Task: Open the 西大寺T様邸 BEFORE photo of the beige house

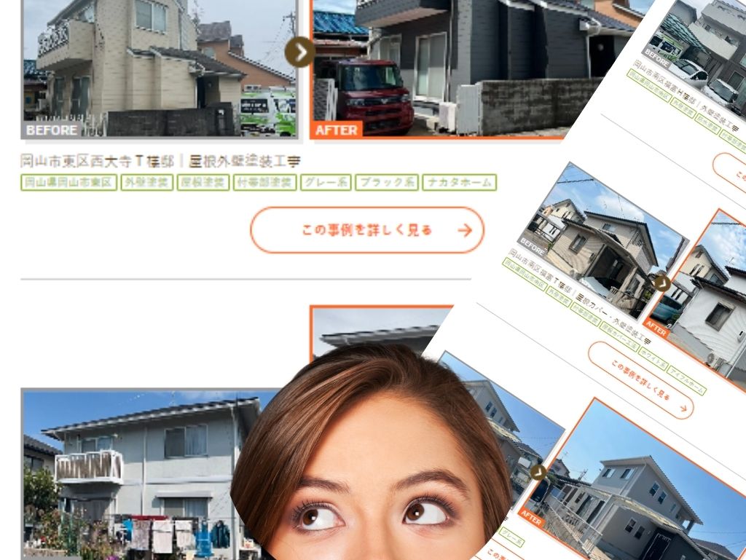Action: [x=160, y=68]
